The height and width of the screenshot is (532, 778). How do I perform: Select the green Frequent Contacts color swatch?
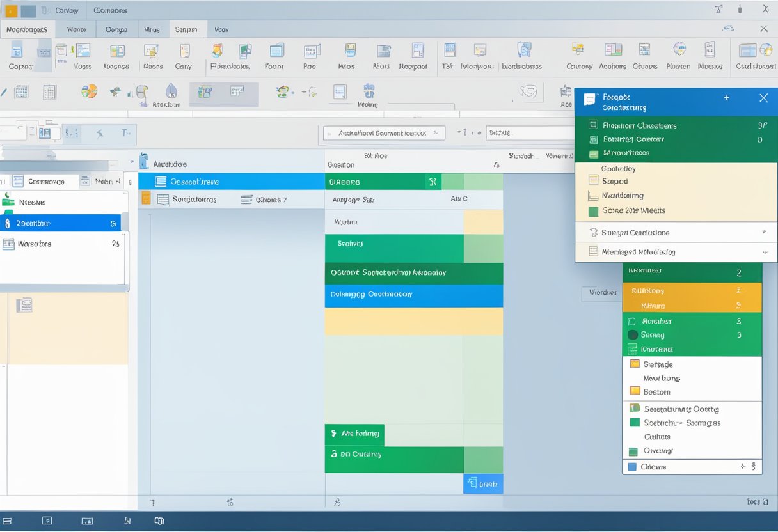592,125
